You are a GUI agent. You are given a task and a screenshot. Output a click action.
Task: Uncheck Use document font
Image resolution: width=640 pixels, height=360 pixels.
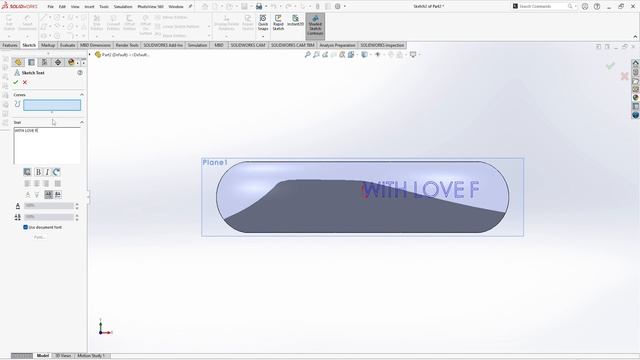coord(25,227)
